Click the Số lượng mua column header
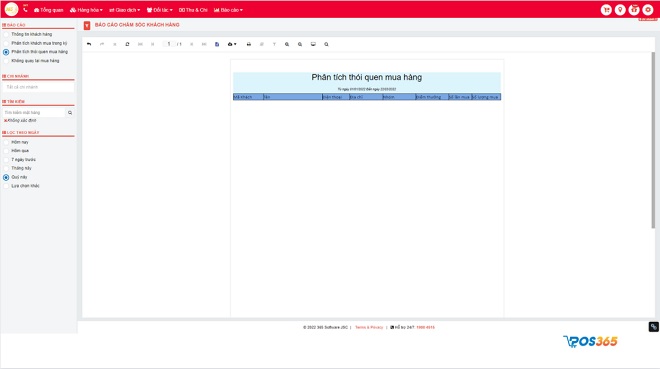 coord(486,97)
